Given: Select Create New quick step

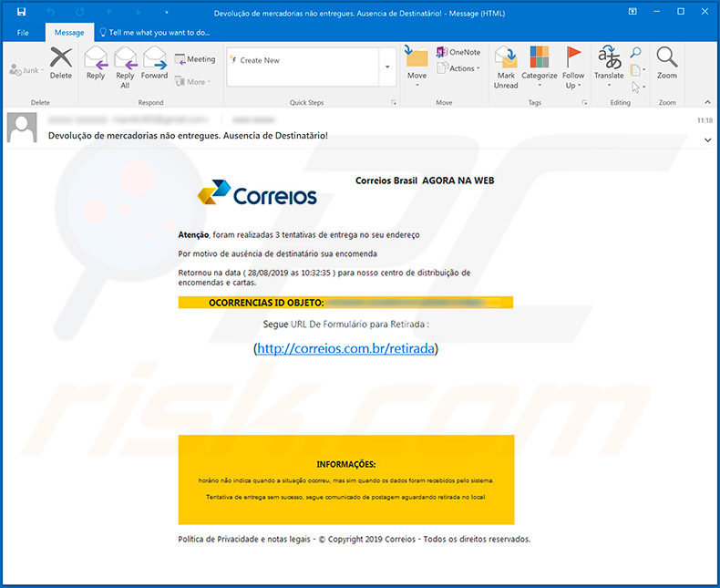Looking at the screenshot, I should (x=303, y=60).
